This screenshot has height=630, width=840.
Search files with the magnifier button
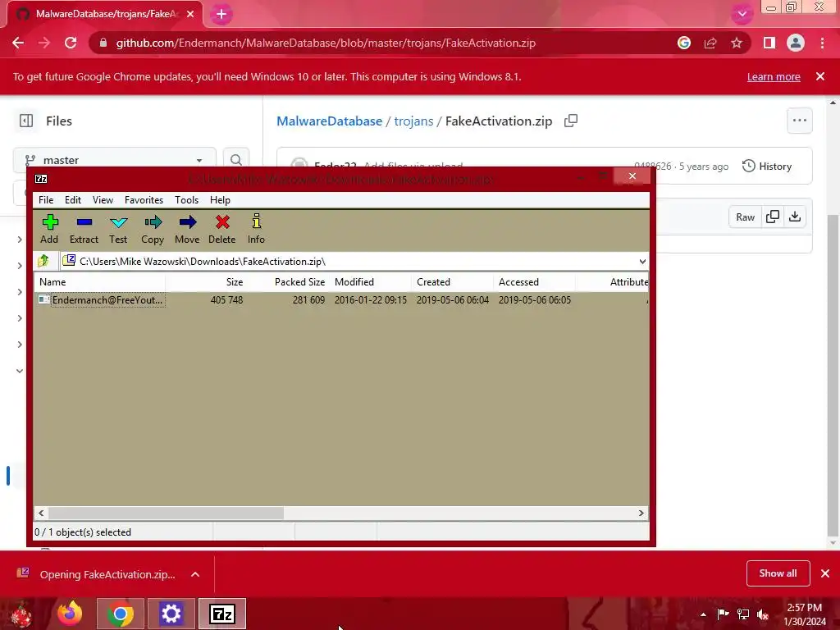pos(236,160)
